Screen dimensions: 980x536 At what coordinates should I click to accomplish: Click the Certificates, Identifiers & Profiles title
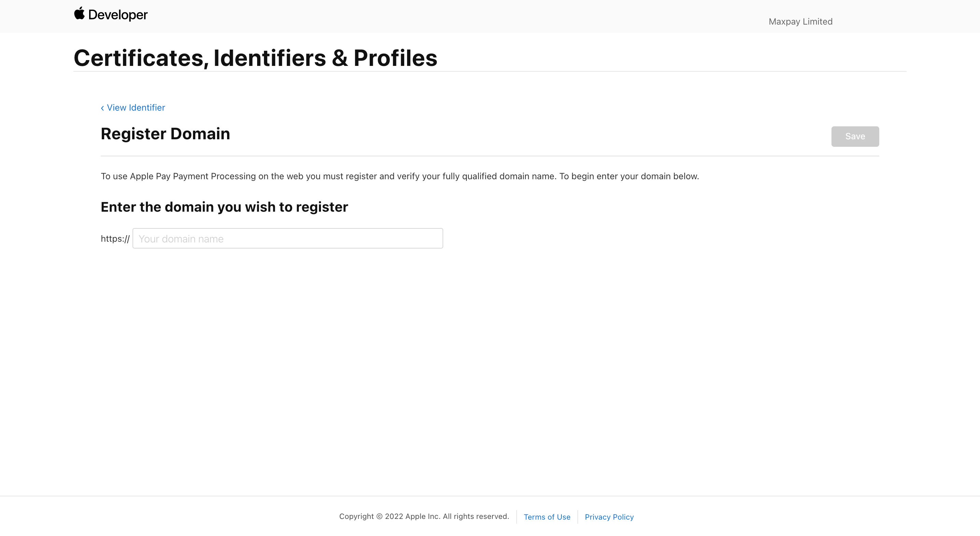[255, 58]
